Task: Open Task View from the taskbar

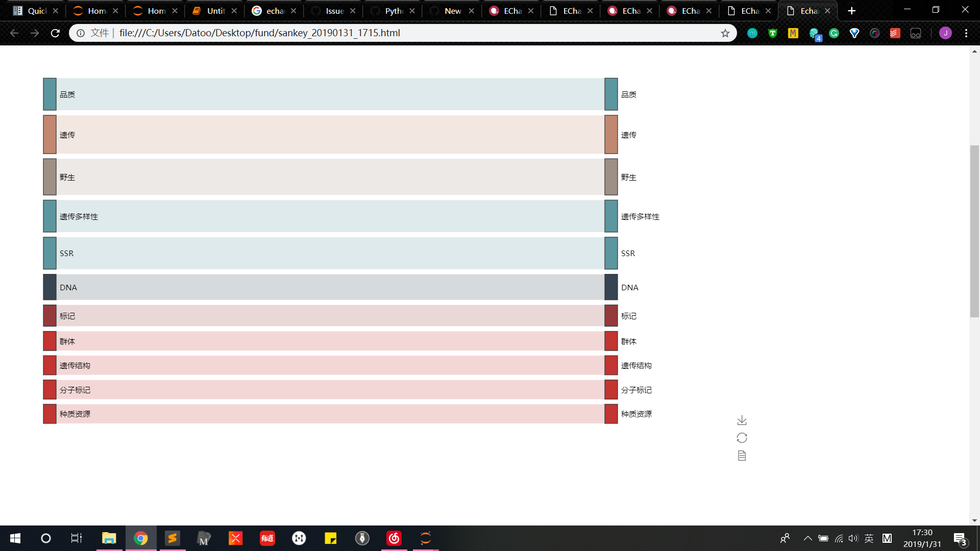Action: 76,538
